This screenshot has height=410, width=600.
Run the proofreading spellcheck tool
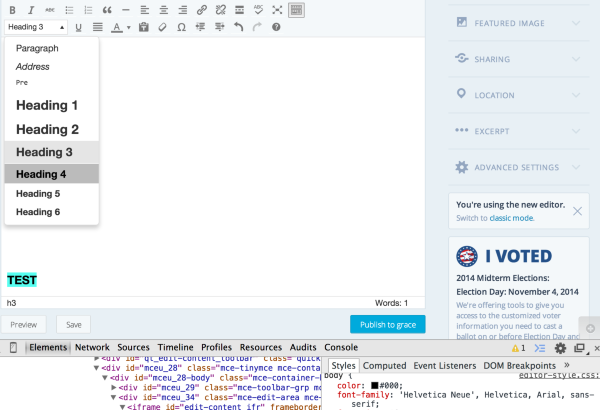coord(258,10)
